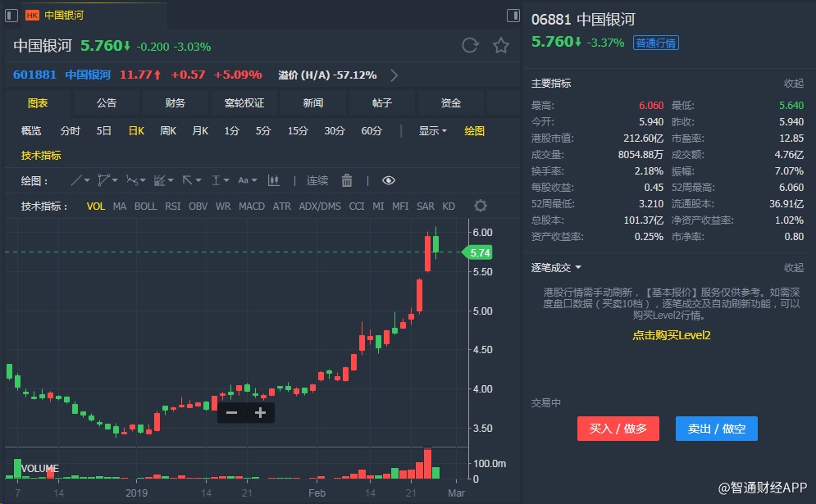Expand A-share comparison with the right chevron
Screen dimensions: 816x504
click(x=394, y=75)
